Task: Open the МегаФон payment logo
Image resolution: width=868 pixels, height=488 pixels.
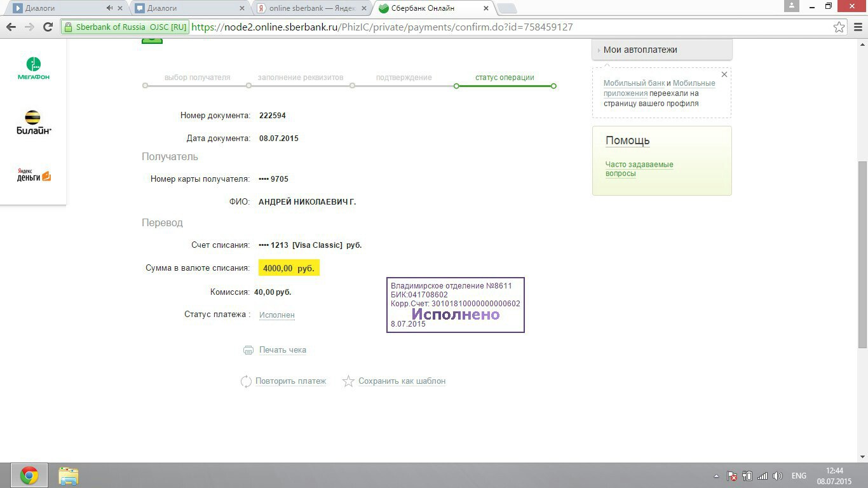Action: [33, 69]
